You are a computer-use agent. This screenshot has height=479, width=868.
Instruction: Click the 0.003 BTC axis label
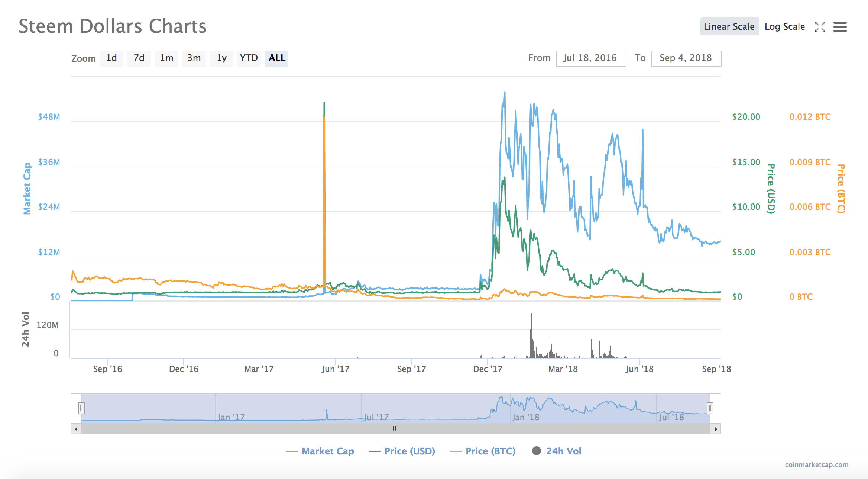tap(810, 252)
